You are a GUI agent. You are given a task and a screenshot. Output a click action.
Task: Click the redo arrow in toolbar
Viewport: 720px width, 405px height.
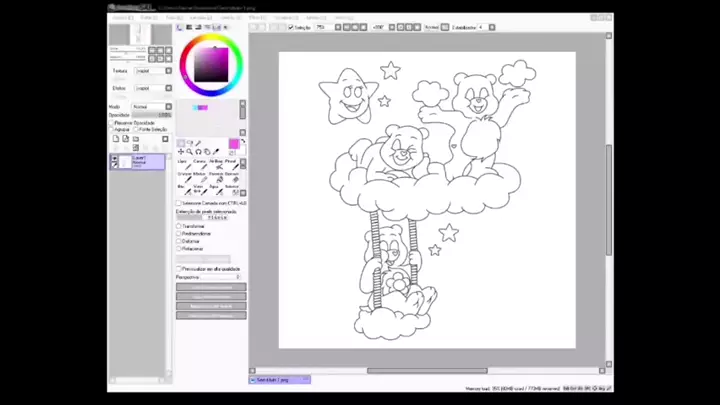263,28
